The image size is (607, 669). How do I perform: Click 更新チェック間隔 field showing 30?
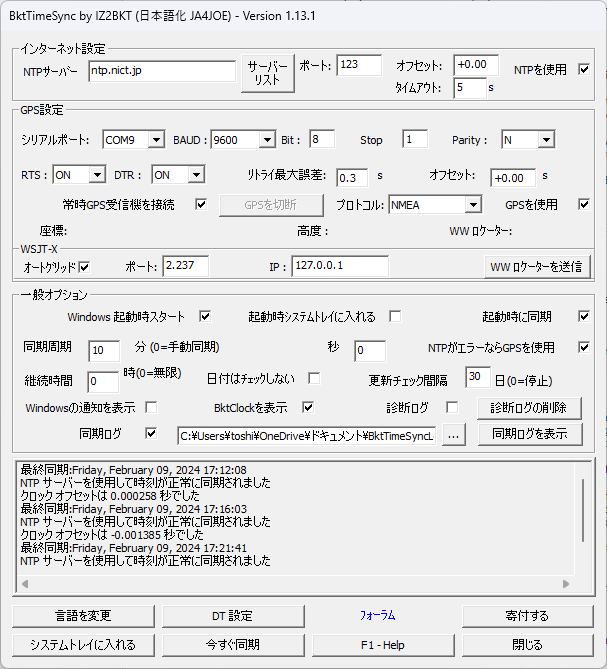(x=478, y=377)
